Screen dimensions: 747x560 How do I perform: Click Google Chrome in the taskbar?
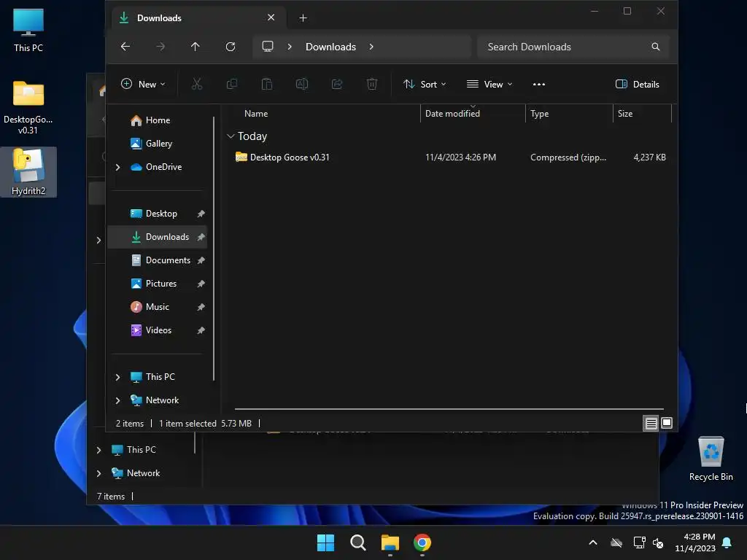click(422, 542)
